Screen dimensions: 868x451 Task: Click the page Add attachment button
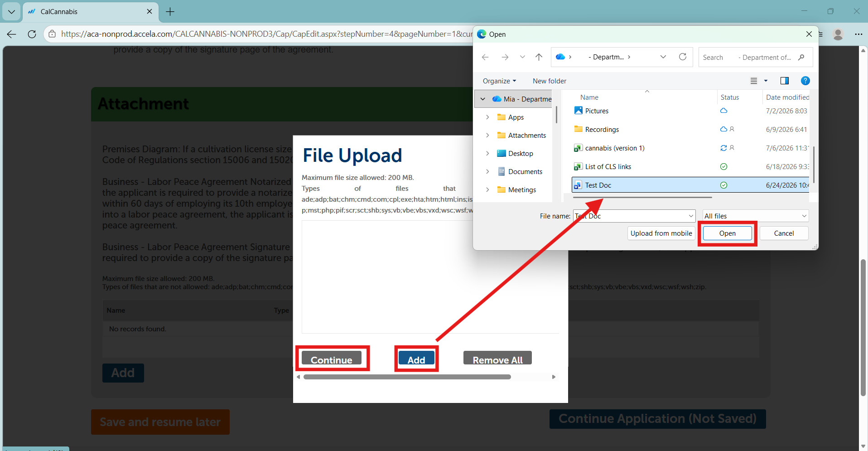tap(123, 373)
